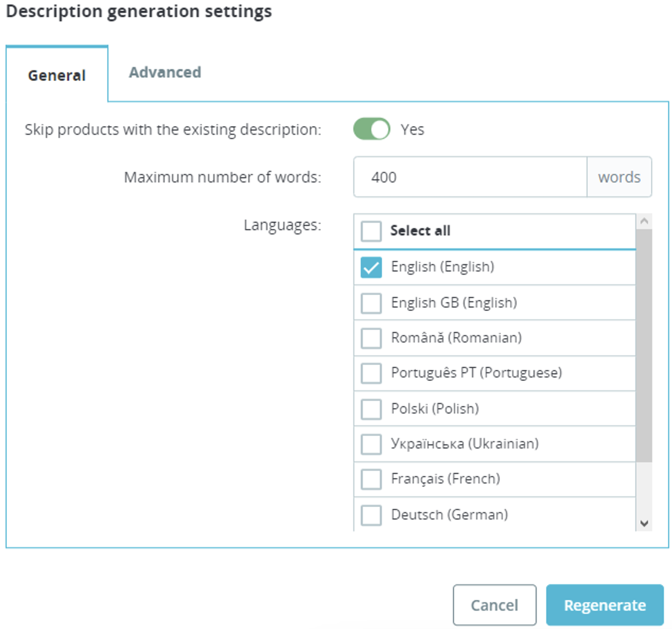The width and height of the screenshot is (672, 629).
Task: Click the languages list scrollbar thumb
Action: [x=644, y=345]
